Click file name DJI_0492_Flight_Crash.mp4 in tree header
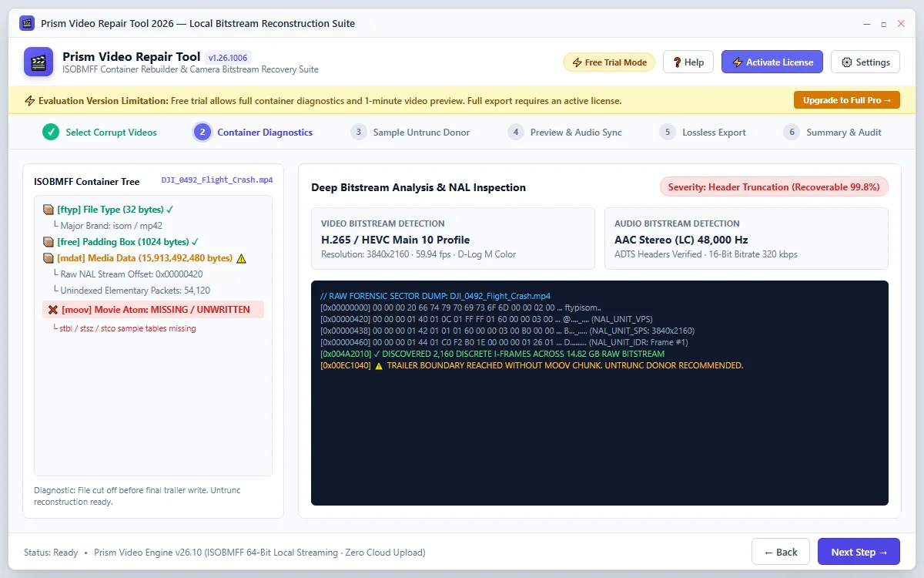Viewport: 924px width, 578px height. coord(217,180)
